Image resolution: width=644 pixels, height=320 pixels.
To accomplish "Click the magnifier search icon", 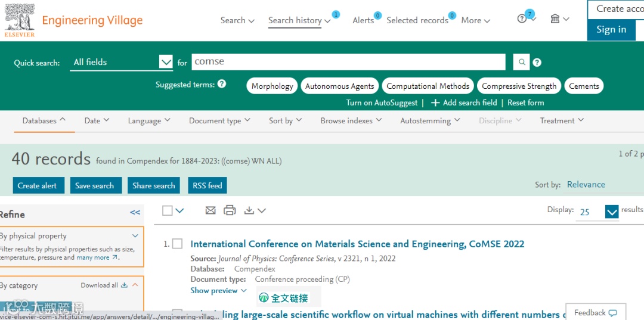I will 522,62.
